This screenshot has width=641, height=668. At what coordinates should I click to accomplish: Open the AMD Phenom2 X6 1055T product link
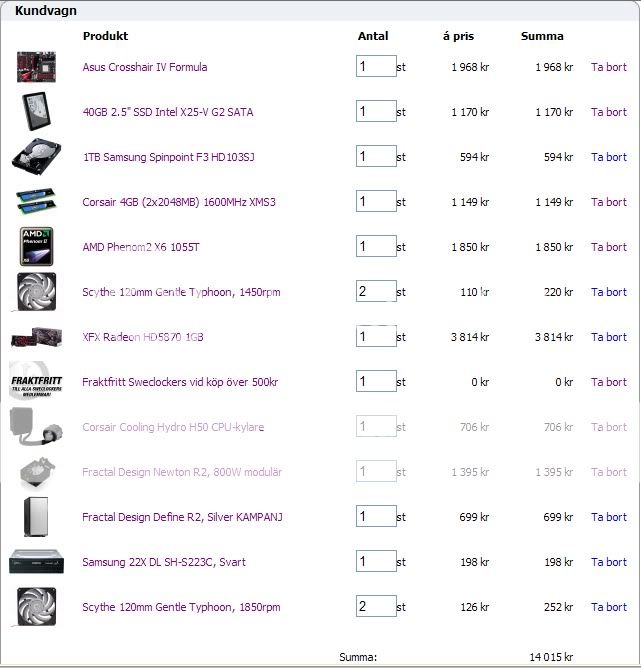[x=147, y=247]
